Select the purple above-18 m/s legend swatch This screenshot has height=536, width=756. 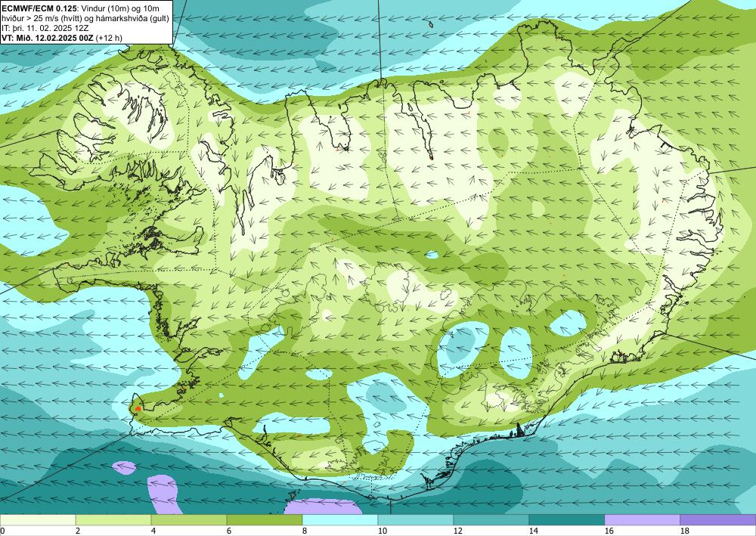(718, 519)
